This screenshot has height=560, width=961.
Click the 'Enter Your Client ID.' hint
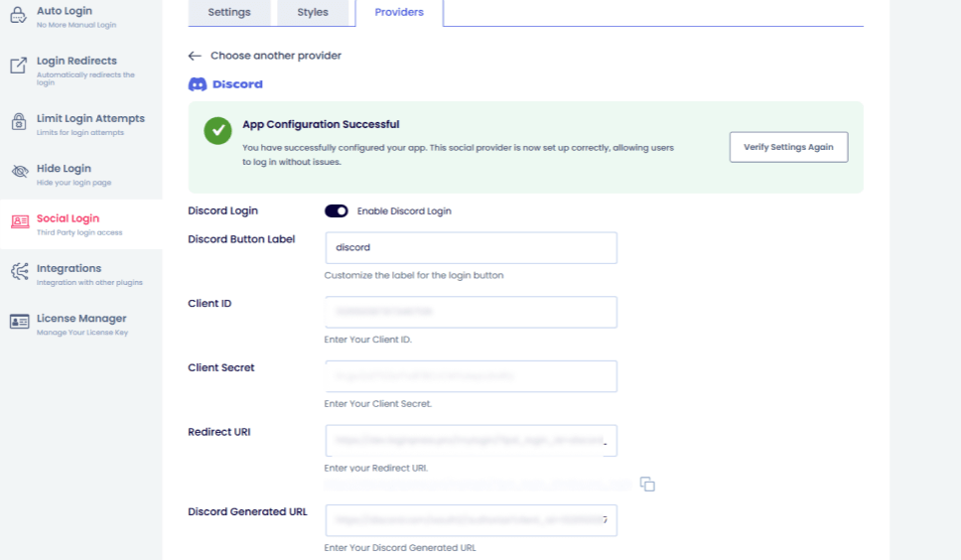pyautogui.click(x=367, y=340)
